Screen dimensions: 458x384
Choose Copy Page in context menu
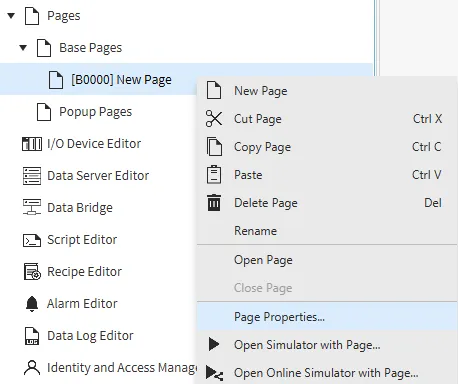327,147
